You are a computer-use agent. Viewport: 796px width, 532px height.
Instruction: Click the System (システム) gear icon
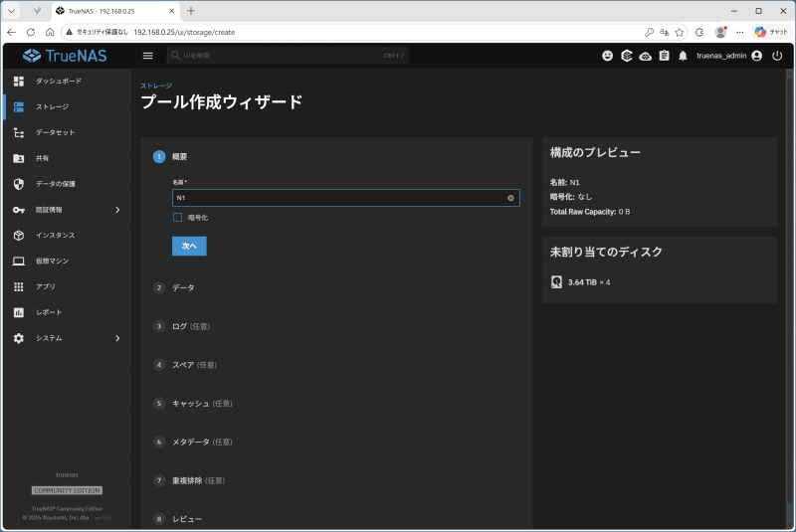19,338
